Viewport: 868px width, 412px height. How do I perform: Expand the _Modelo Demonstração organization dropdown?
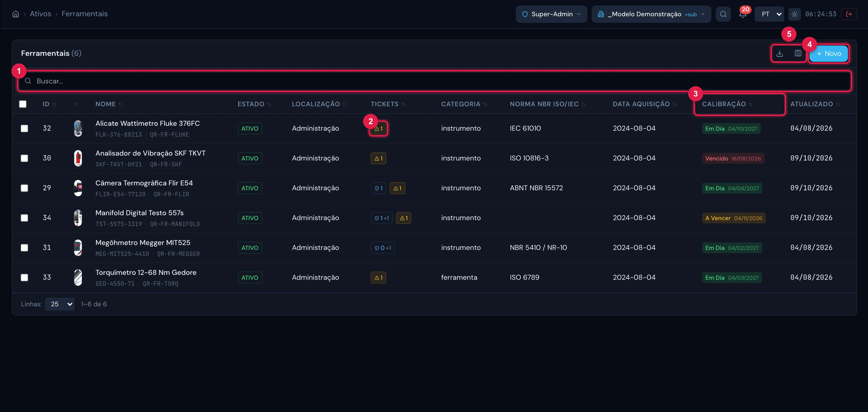coord(651,14)
